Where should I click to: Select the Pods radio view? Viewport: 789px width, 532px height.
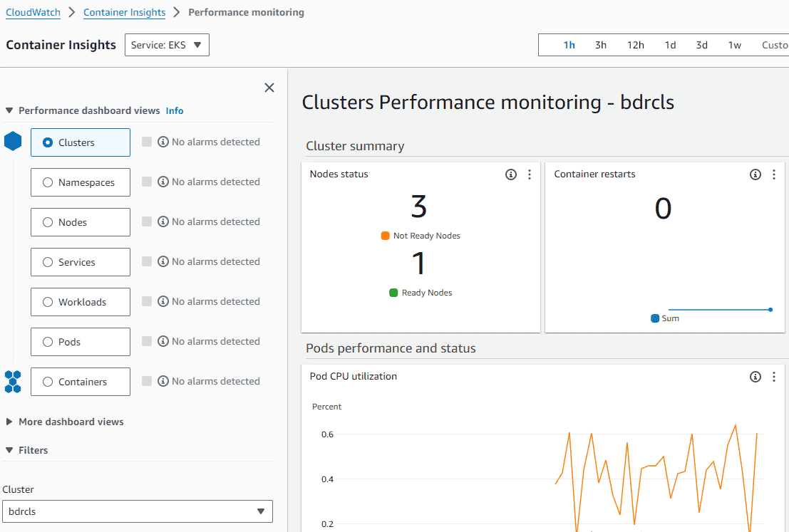pos(81,342)
